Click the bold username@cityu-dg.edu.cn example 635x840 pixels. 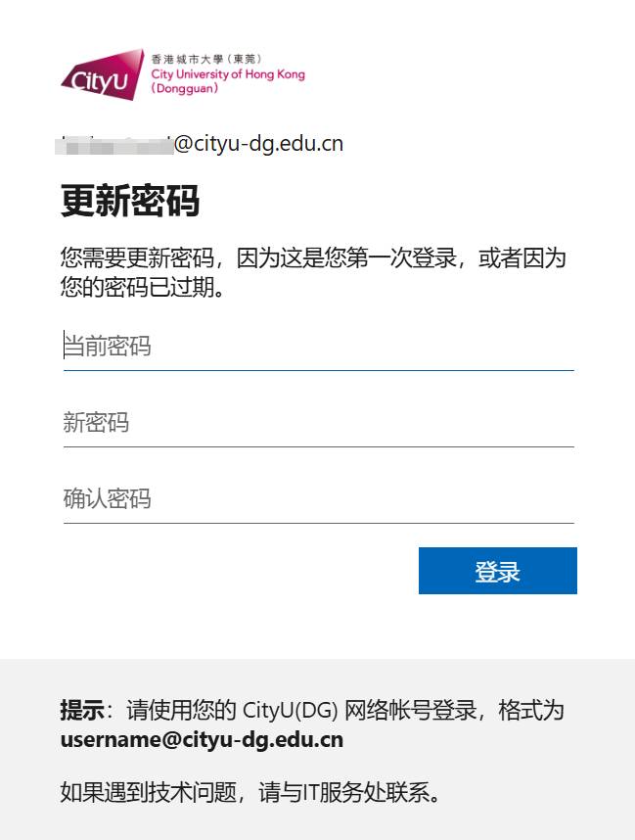[202, 740]
